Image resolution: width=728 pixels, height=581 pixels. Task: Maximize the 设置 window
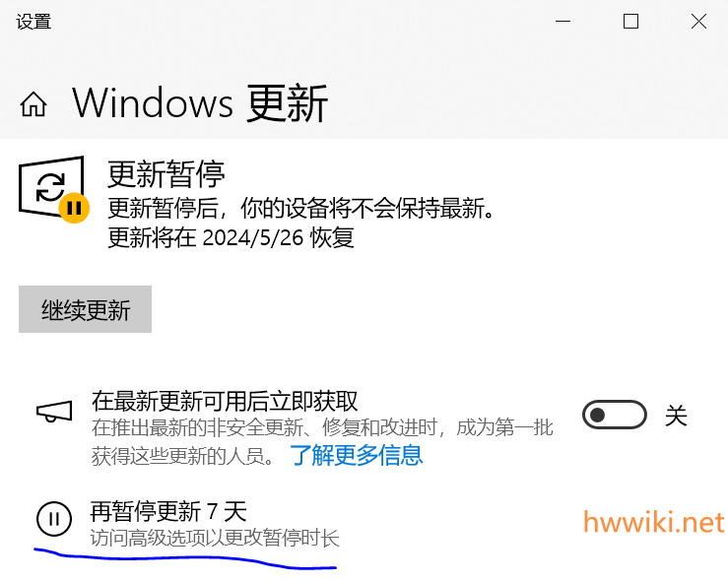pos(630,22)
